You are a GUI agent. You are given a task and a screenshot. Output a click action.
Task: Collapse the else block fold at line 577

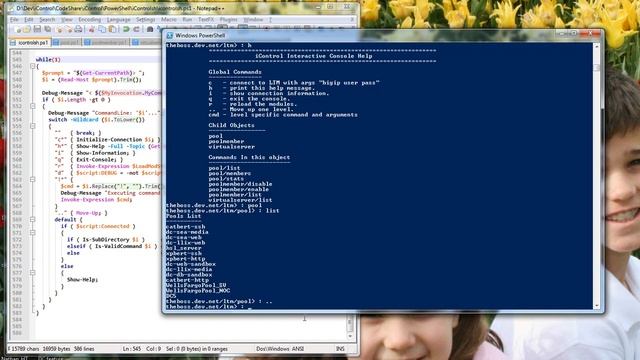[x=33, y=273]
